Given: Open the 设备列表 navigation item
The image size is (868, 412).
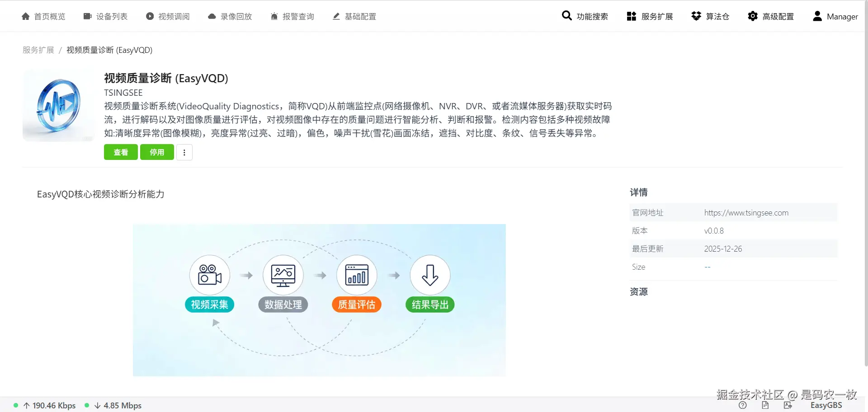Looking at the screenshot, I should (x=105, y=17).
